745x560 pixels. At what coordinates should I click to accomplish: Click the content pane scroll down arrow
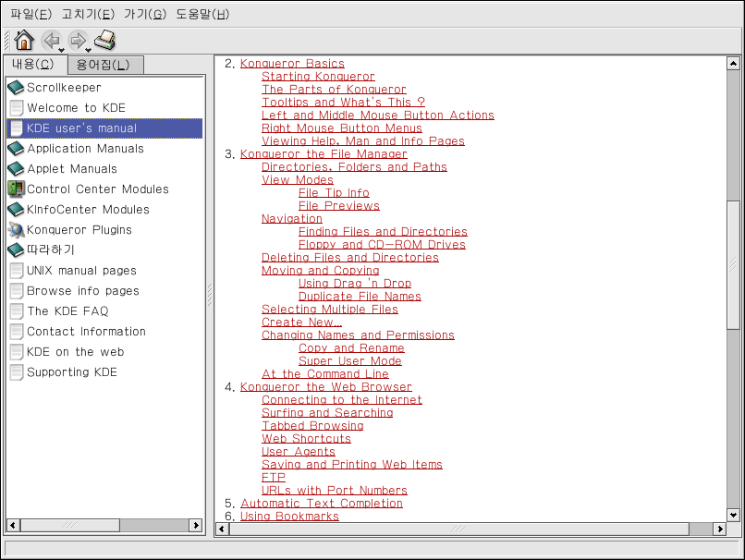pos(733,515)
